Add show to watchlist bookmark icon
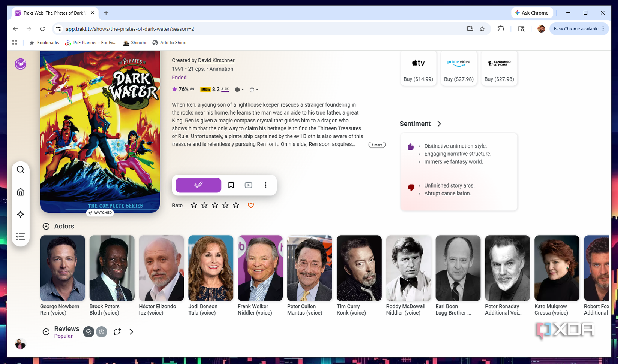618x364 pixels. tap(231, 185)
